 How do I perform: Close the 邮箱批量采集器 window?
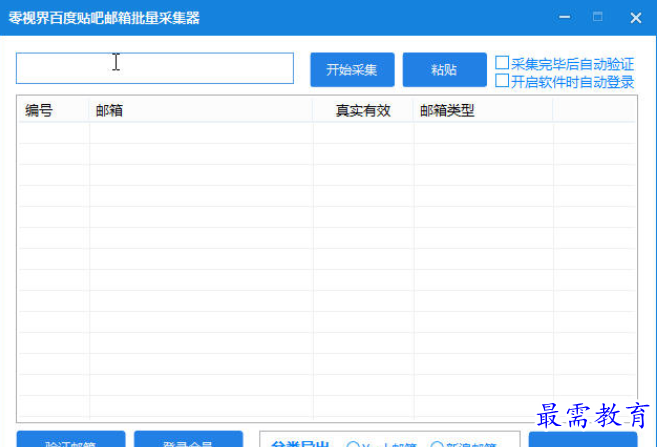pyautogui.click(x=635, y=18)
